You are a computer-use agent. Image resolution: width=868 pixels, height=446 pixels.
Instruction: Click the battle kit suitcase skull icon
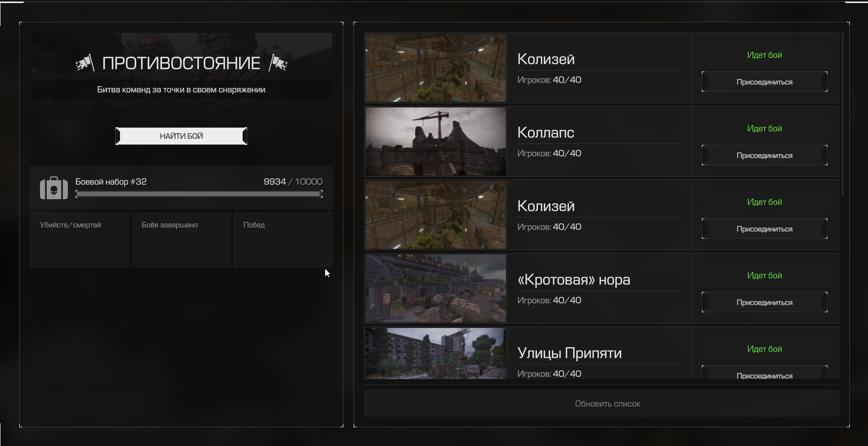tap(54, 188)
